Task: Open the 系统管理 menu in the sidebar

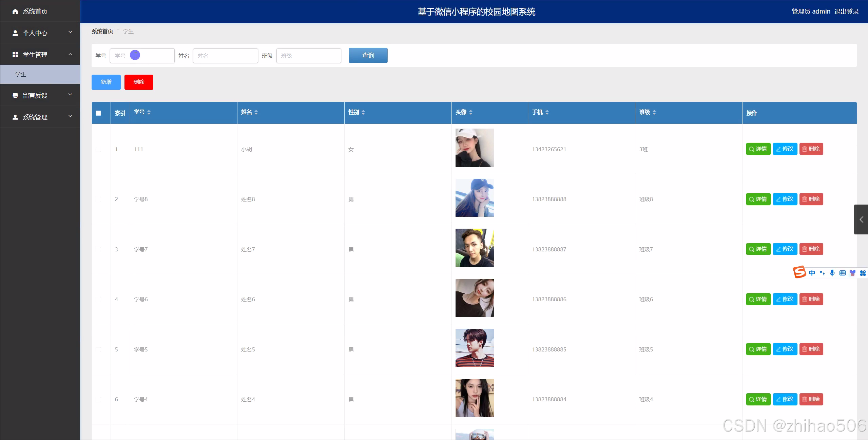Action: pyautogui.click(x=40, y=117)
